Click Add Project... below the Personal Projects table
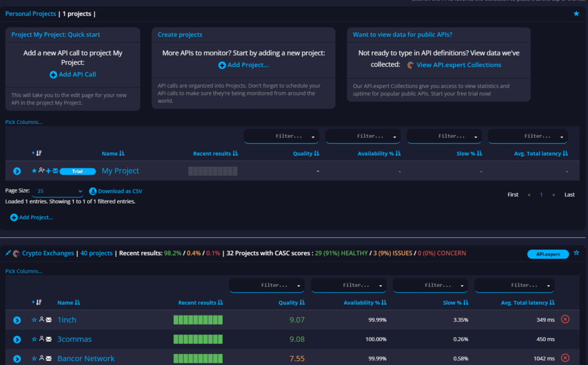Image resolution: width=588 pixels, height=365 pixels. (32, 217)
